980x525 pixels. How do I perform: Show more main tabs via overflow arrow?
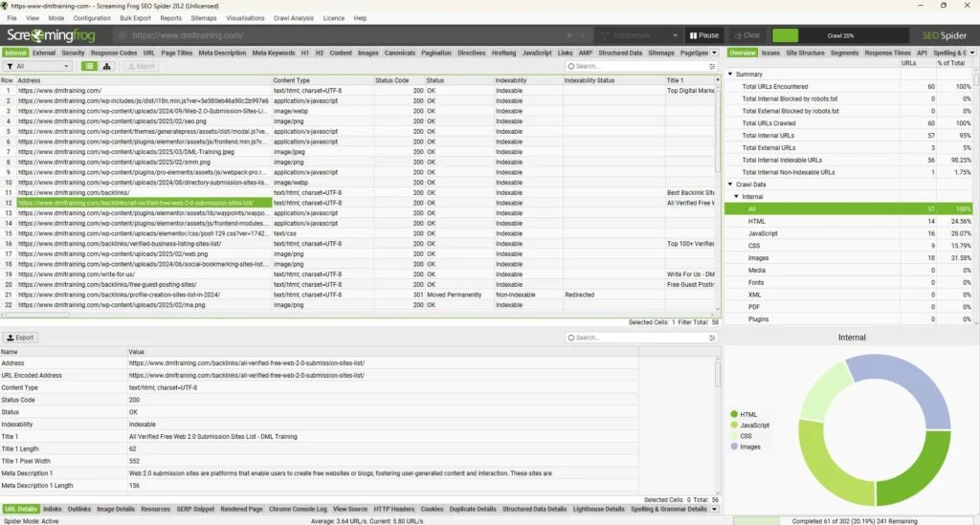coord(714,53)
